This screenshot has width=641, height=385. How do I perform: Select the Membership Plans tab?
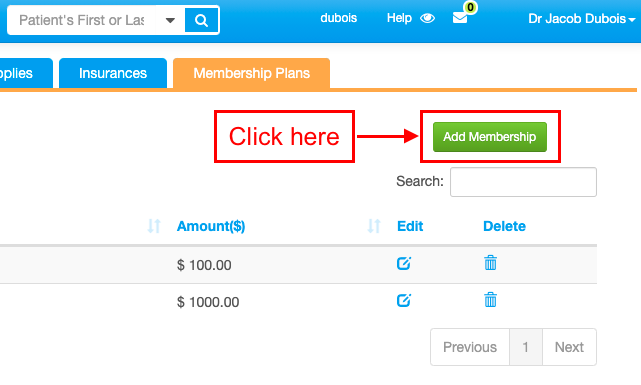[251, 73]
